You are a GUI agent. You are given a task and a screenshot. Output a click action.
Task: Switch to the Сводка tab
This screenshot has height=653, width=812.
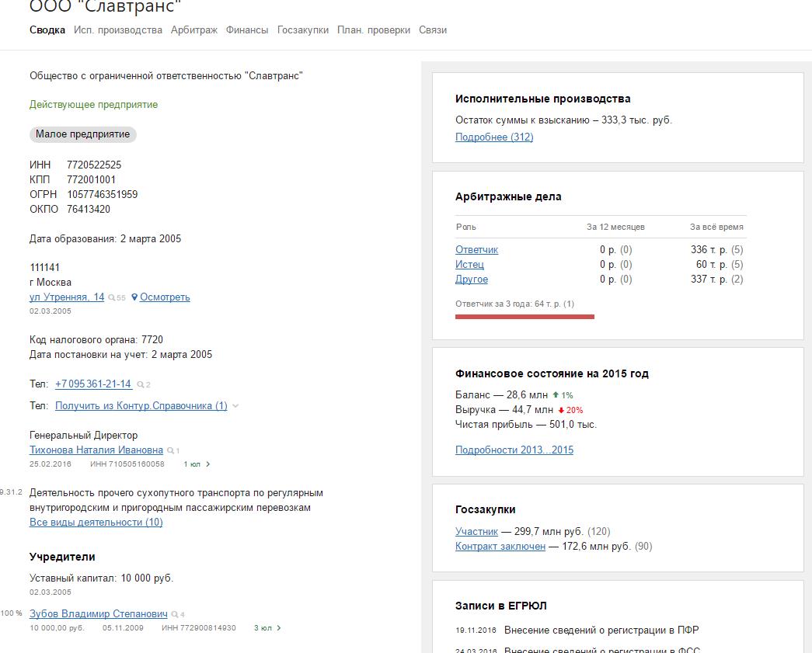47,30
